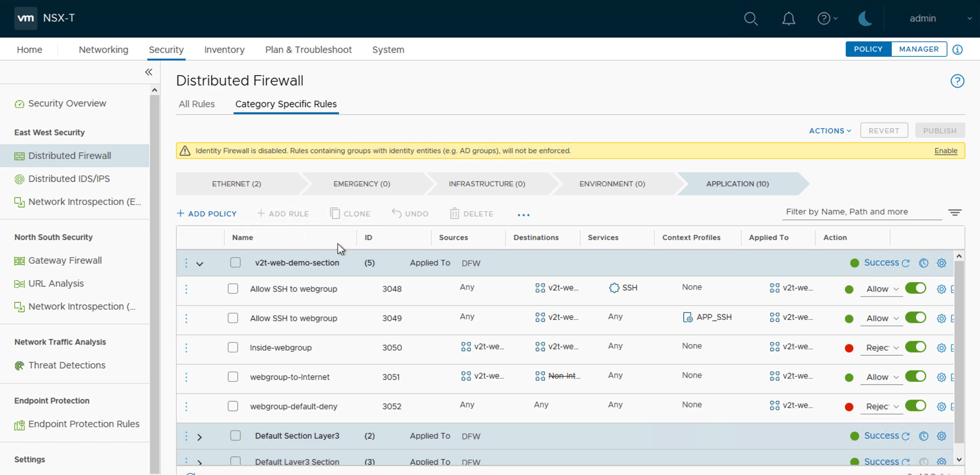
Task: Open three-dot menu for v2t-web-demo-section
Action: pos(186,263)
